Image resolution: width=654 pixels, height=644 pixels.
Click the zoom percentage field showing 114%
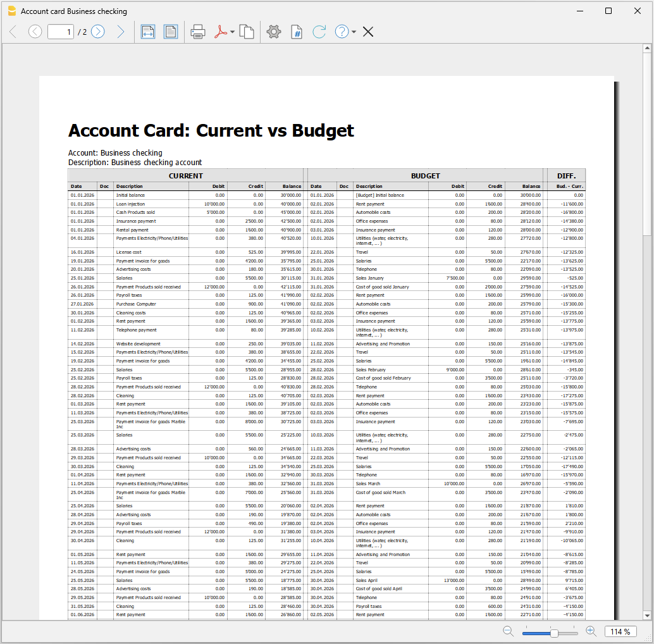tap(620, 631)
